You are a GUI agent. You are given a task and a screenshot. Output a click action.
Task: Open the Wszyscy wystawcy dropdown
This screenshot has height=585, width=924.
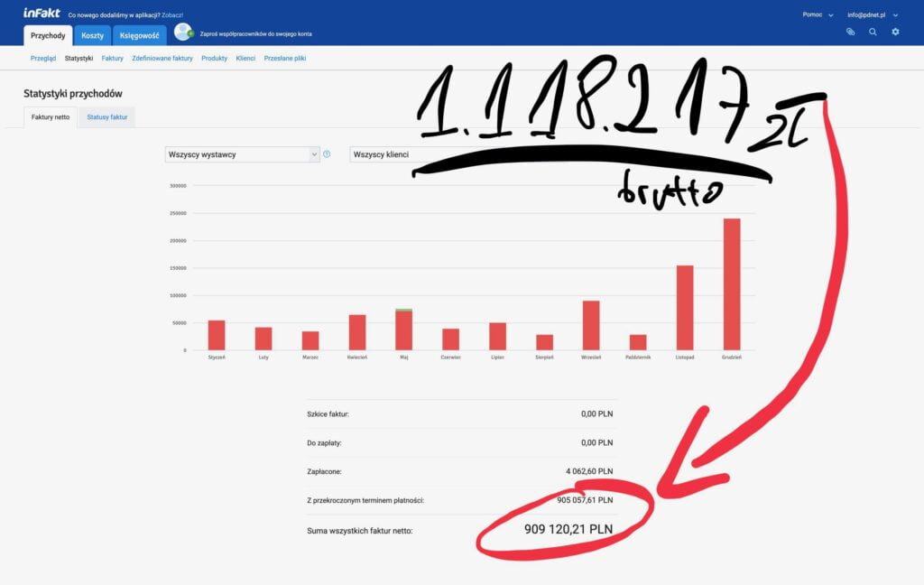pos(242,154)
